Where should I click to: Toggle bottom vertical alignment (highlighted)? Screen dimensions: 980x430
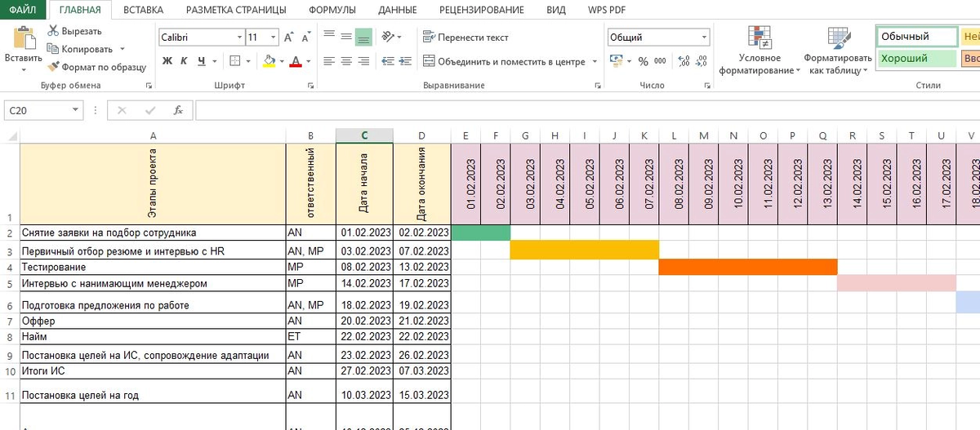(363, 37)
